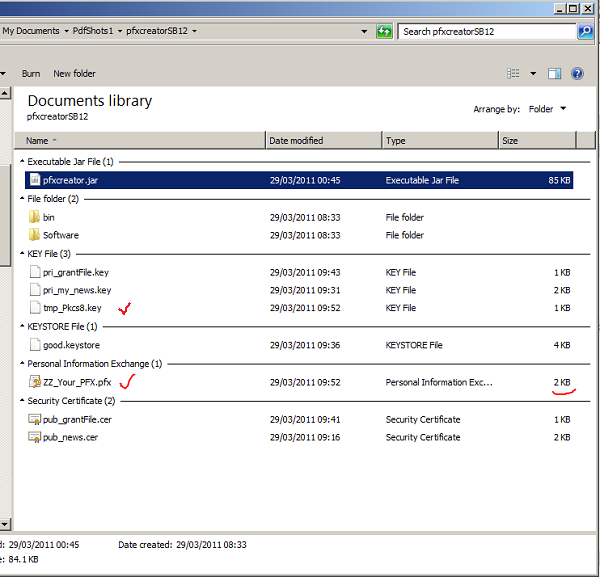The image size is (600, 577).
Task: Open the help question mark icon
Action: click(x=577, y=74)
